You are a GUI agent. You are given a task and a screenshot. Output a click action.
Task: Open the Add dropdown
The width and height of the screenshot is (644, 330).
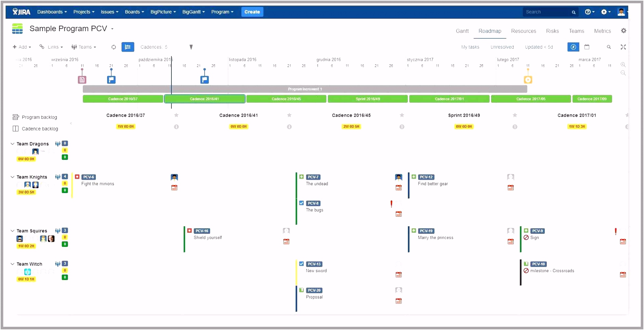[22, 47]
